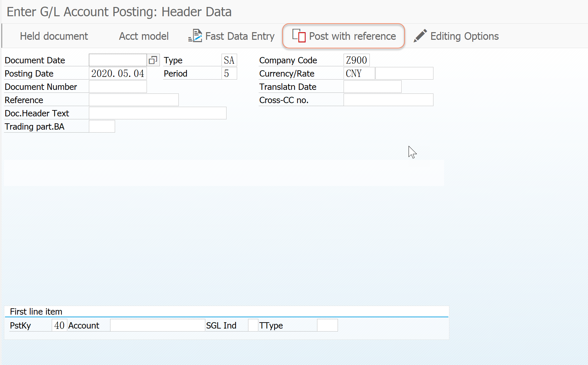Select the Editing Options pencil icon
Image resolution: width=588 pixels, height=365 pixels.
tap(420, 35)
